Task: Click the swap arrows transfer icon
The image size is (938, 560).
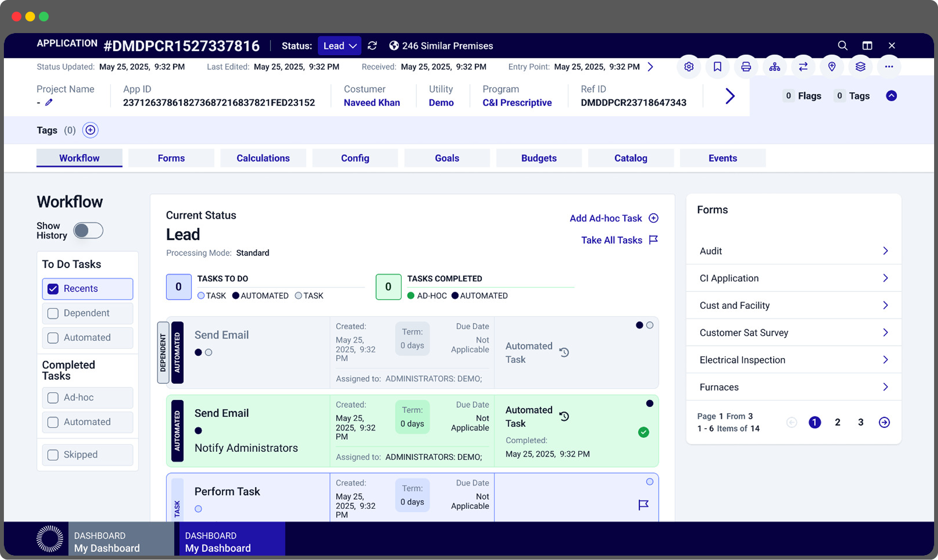Action: 803,67
